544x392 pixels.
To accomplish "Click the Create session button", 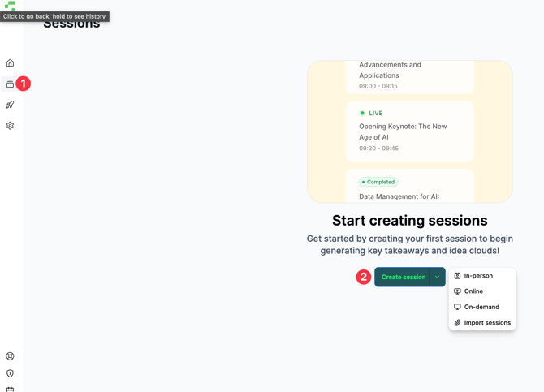I will click(403, 277).
